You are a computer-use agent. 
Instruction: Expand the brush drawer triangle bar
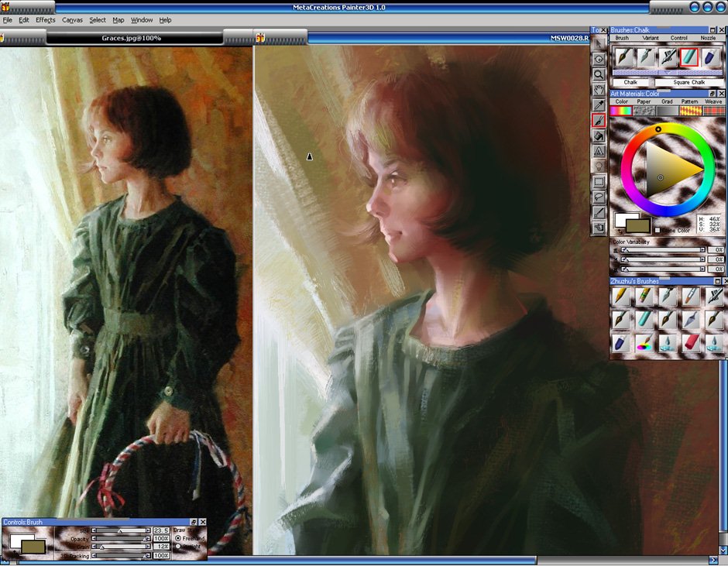pyautogui.click(x=668, y=73)
